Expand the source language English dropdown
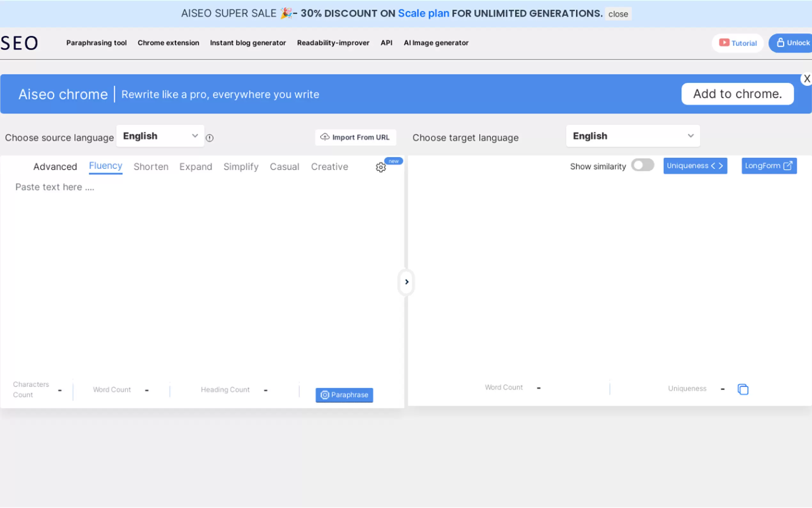The image size is (812, 508). (x=160, y=136)
